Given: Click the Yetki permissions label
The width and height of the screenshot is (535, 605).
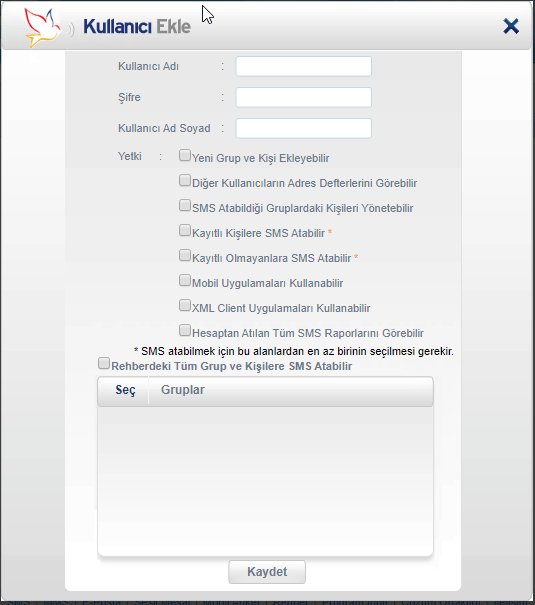Looking at the screenshot, I should tap(130, 156).
